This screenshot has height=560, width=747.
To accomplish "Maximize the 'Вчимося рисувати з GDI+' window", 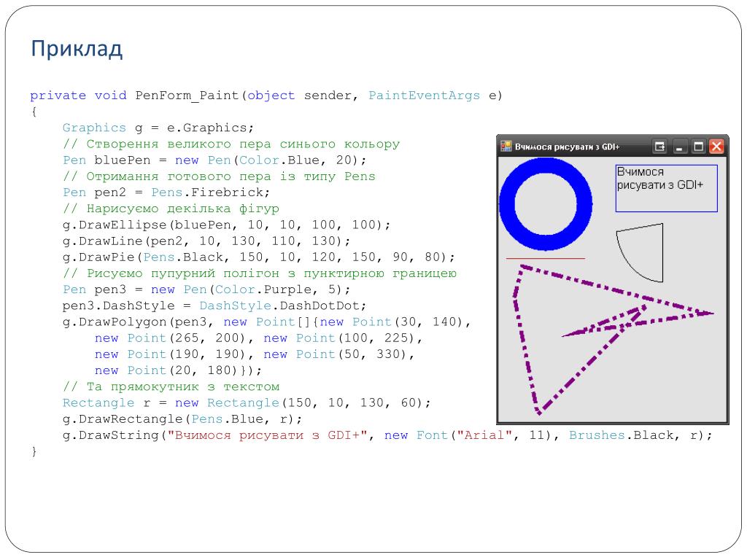I will [698, 147].
